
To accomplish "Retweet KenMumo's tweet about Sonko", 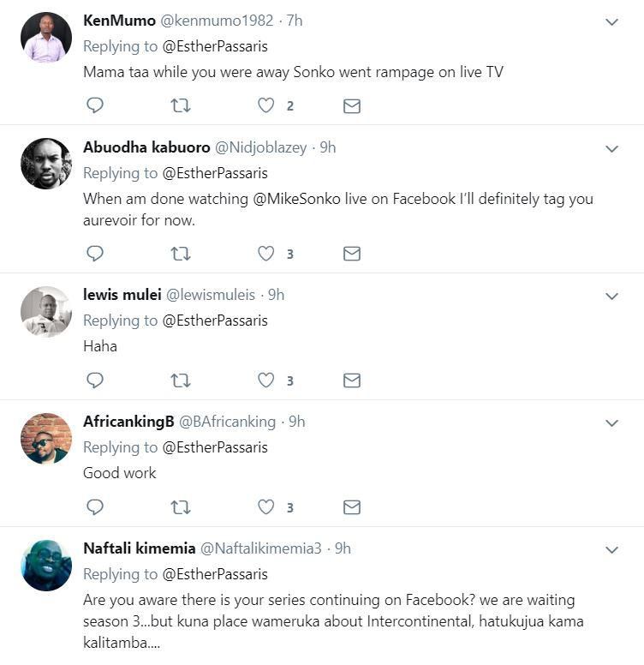I will click(181, 105).
